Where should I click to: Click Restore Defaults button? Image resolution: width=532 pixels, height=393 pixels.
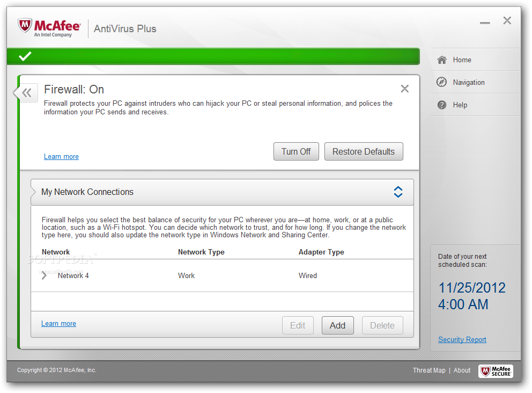[x=364, y=151]
